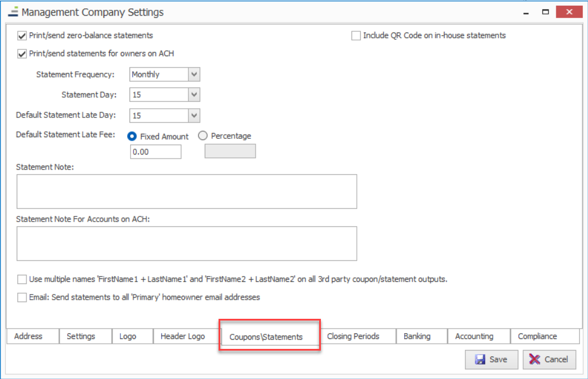Enable Include QR Code on in-house statements
The height and width of the screenshot is (379, 588).
pos(356,36)
